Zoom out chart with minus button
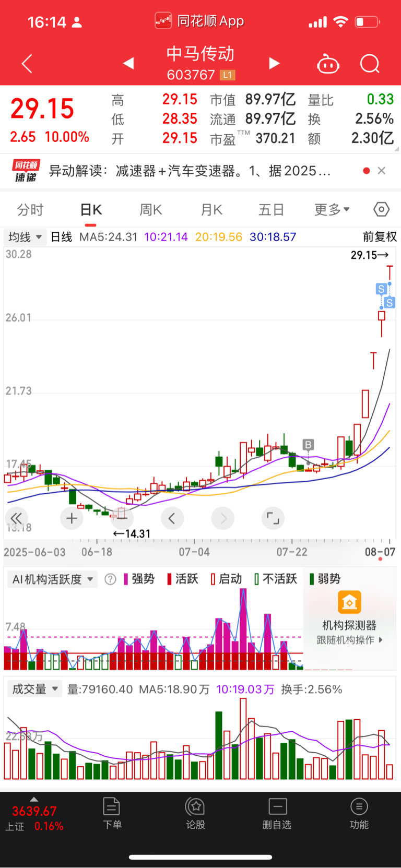The image size is (401, 868). pos(122,518)
